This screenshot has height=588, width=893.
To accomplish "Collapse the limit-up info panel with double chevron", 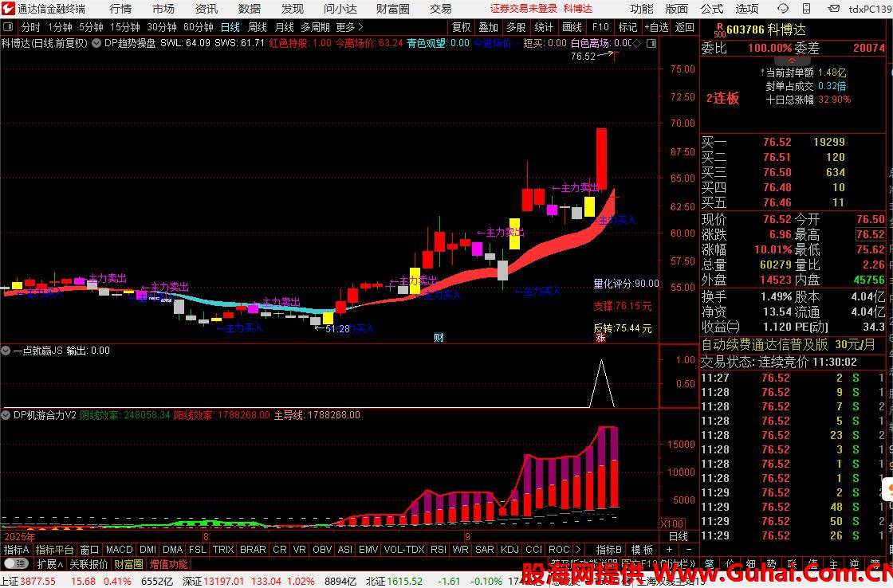I will point(792,61).
